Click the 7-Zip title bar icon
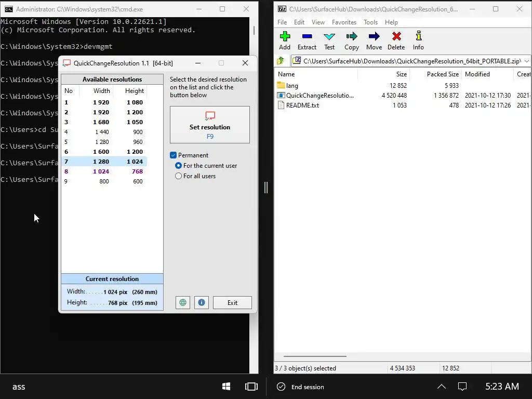 point(282,9)
